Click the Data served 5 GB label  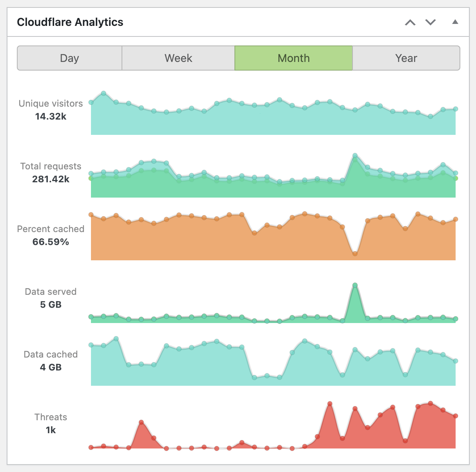51,298
